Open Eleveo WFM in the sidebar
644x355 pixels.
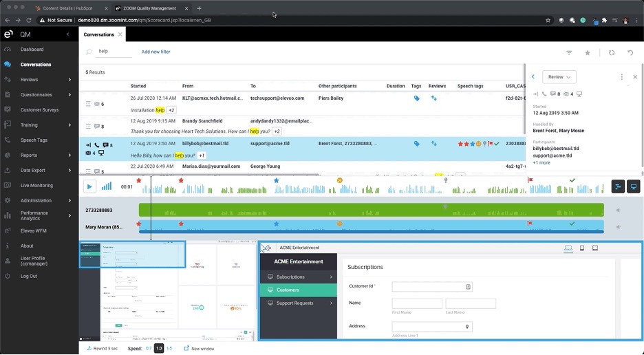click(x=33, y=231)
